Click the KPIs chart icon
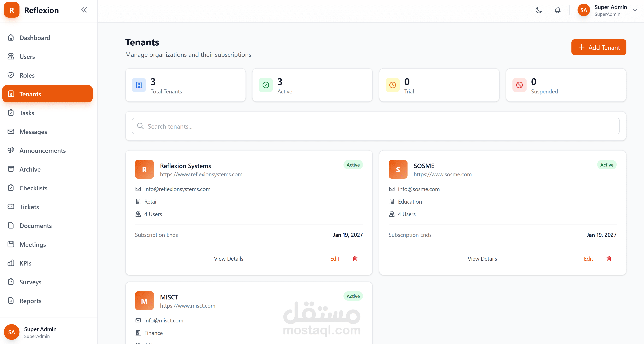644x344 pixels. click(11, 263)
